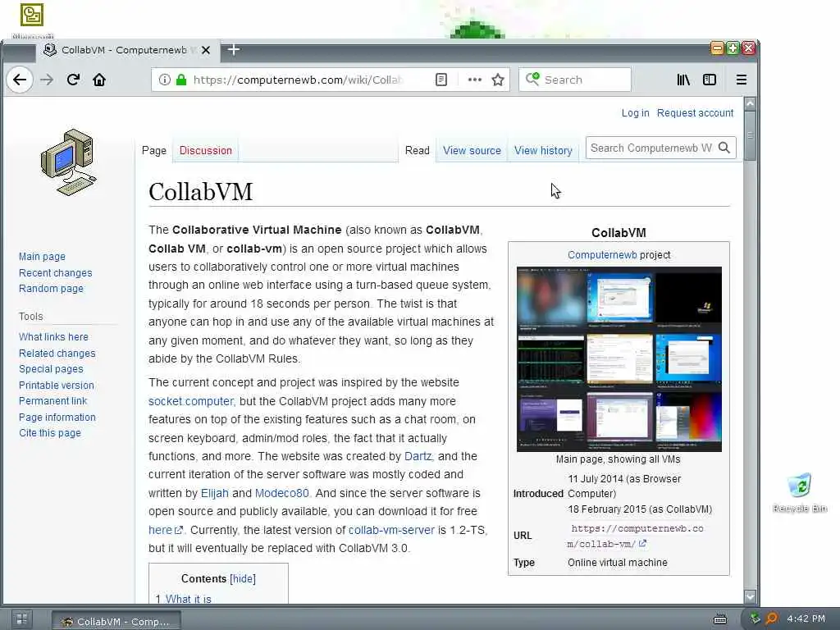This screenshot has height=630, width=840.
Task: Open Special pages link
Action: tap(51, 368)
